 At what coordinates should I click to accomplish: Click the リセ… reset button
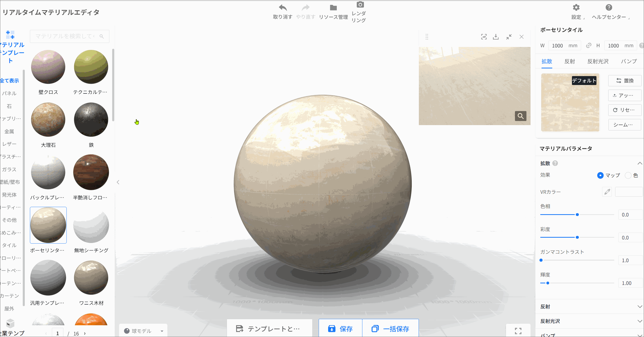pos(625,110)
